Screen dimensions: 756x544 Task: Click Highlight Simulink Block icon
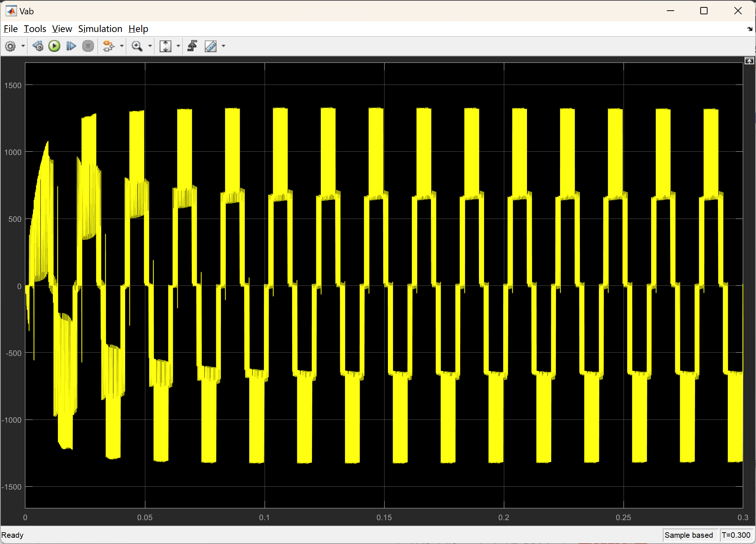[108, 46]
